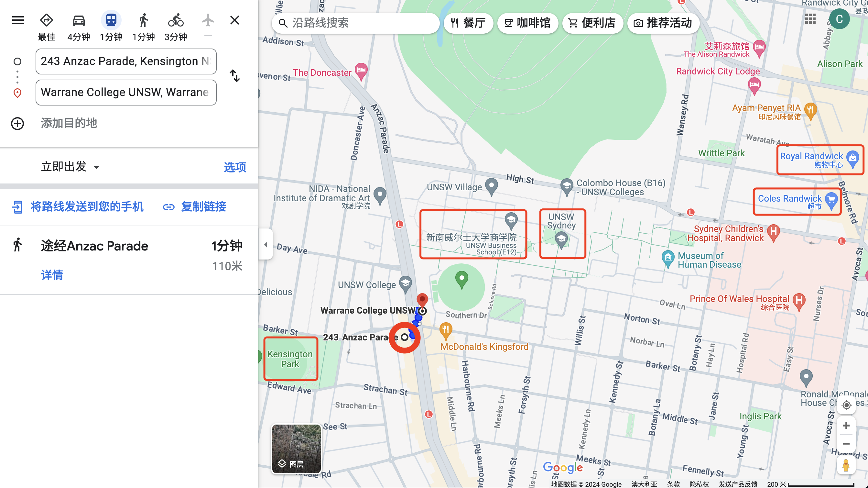Zoom in on the map
This screenshot has width=868, height=488.
point(846,426)
